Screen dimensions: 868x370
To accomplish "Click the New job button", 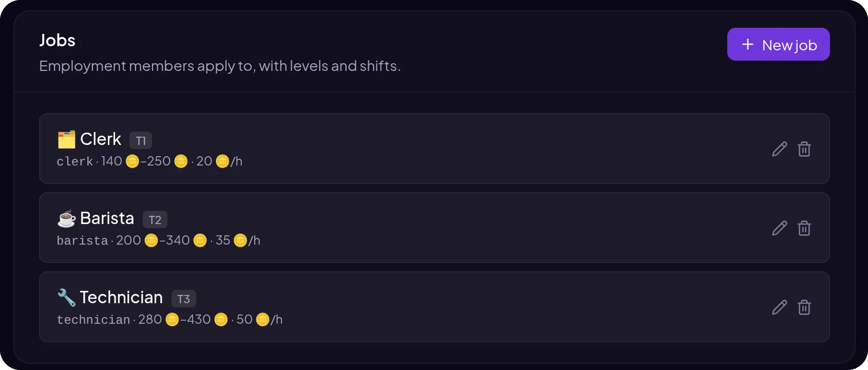I will [778, 44].
